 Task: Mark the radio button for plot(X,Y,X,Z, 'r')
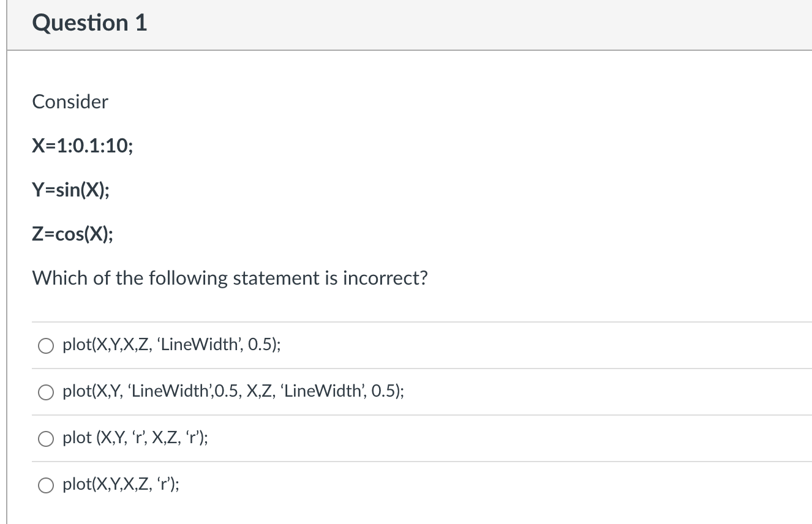47,485
